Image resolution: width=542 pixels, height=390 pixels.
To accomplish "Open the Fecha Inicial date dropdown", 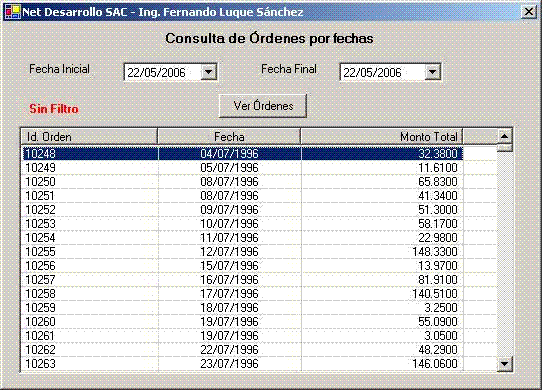I will click(208, 72).
